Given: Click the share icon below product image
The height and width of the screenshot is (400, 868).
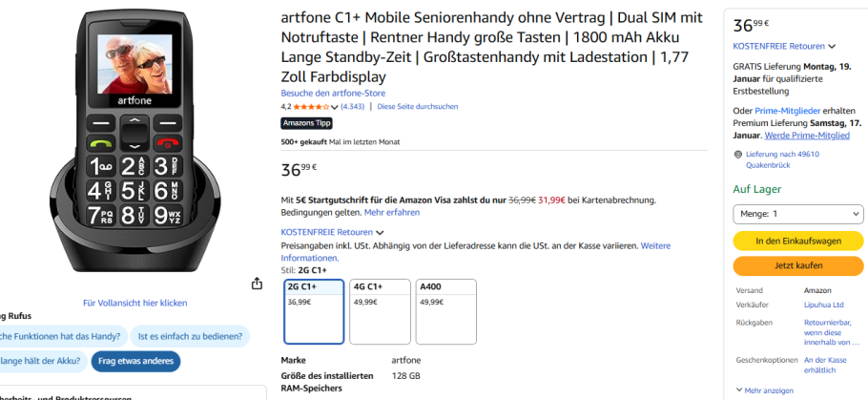Looking at the screenshot, I should click(x=257, y=284).
